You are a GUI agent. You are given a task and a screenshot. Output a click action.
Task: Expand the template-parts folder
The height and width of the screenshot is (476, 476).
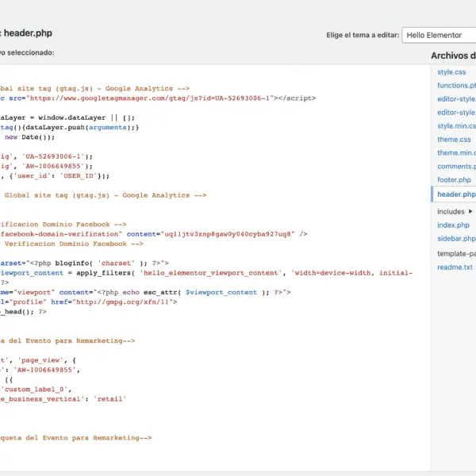click(x=456, y=254)
